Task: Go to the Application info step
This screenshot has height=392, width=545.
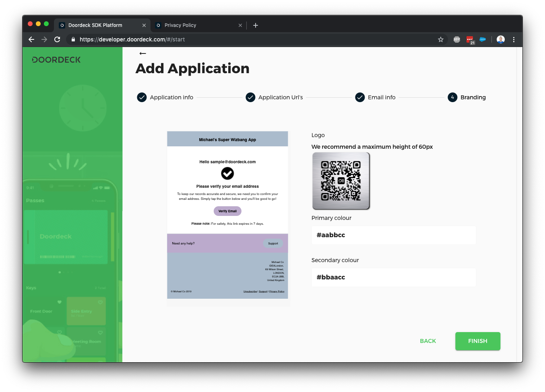Action: [165, 97]
